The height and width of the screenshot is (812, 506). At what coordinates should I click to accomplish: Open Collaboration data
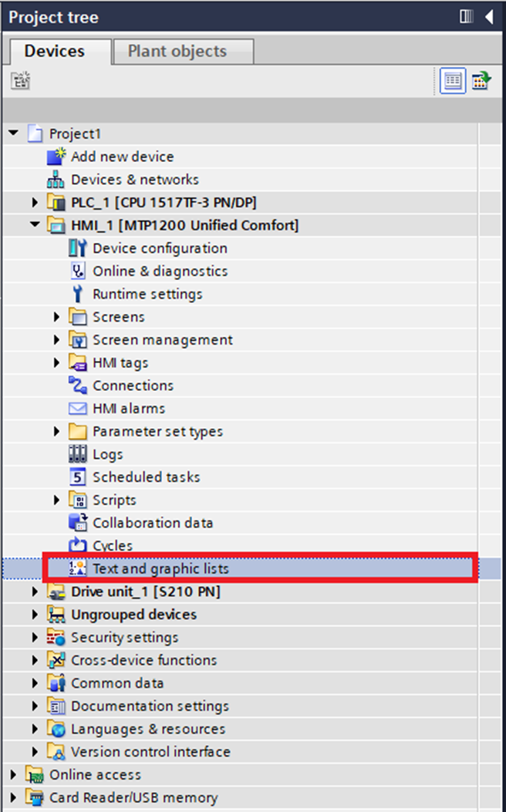click(153, 523)
